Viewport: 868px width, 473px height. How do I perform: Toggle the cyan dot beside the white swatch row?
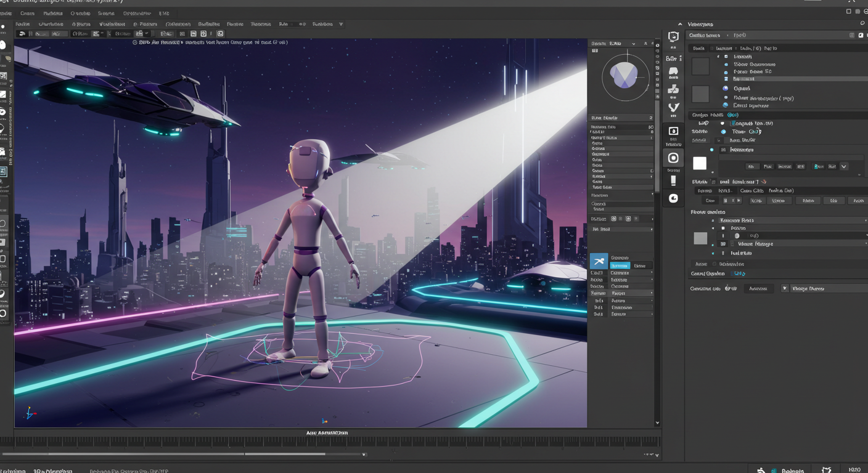pyautogui.click(x=711, y=150)
